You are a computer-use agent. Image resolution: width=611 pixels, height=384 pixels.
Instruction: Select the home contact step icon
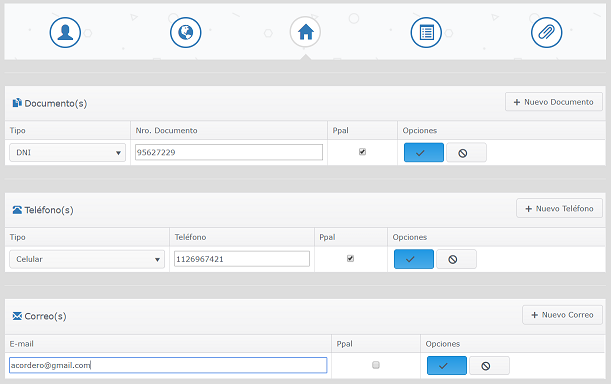pos(306,32)
